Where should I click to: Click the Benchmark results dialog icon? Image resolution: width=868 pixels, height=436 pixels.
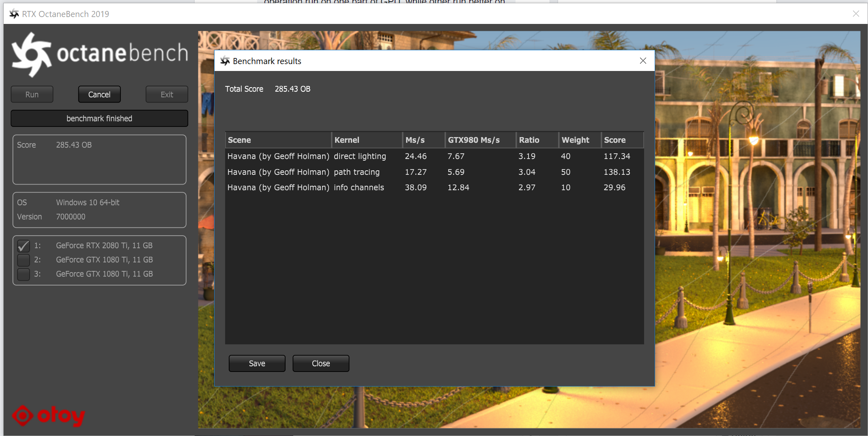click(225, 61)
